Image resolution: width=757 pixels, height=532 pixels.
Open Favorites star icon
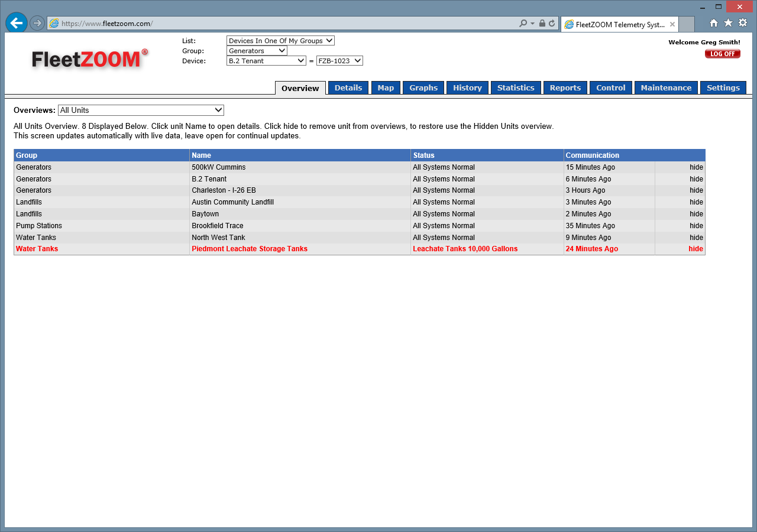point(728,23)
